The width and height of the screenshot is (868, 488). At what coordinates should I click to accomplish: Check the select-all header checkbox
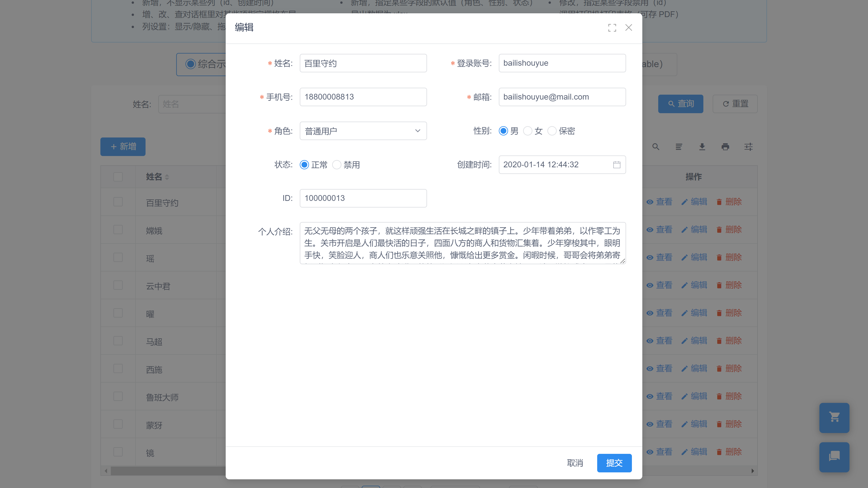[118, 177]
